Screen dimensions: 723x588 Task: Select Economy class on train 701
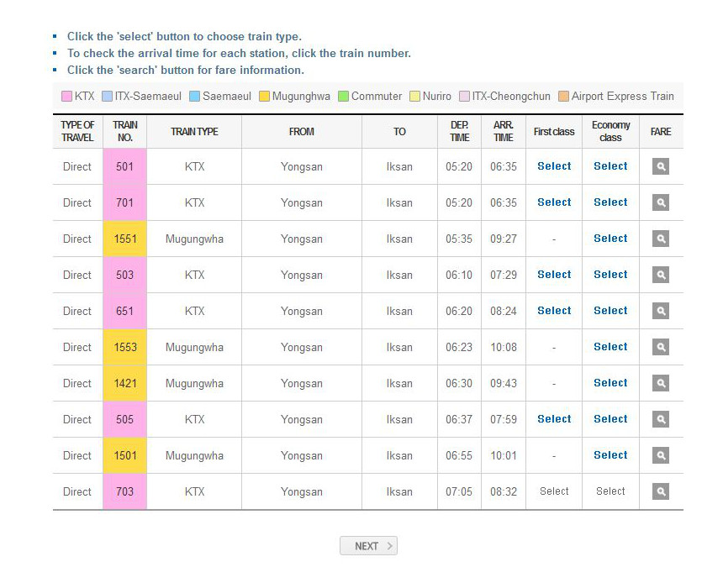click(x=610, y=202)
